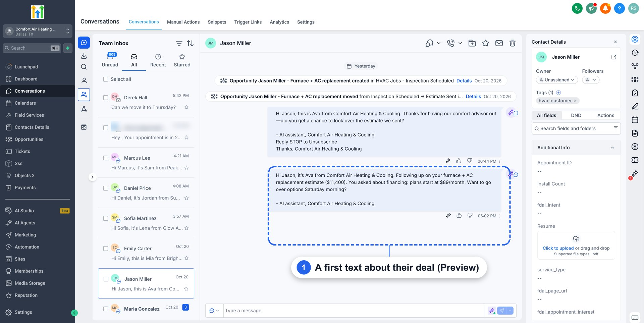
Task: Mark conversation as unread envelope icon
Action: coord(499,43)
